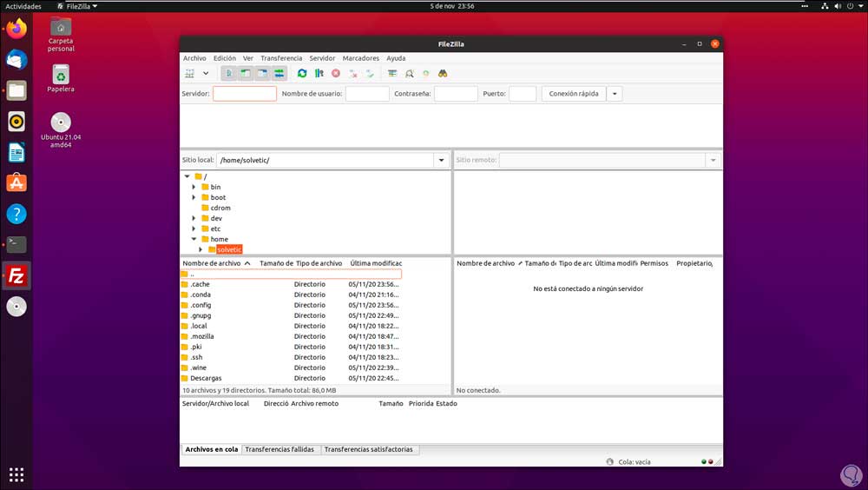Toggle local directory tree display
This screenshot has width=868, height=490.
[x=246, y=73]
